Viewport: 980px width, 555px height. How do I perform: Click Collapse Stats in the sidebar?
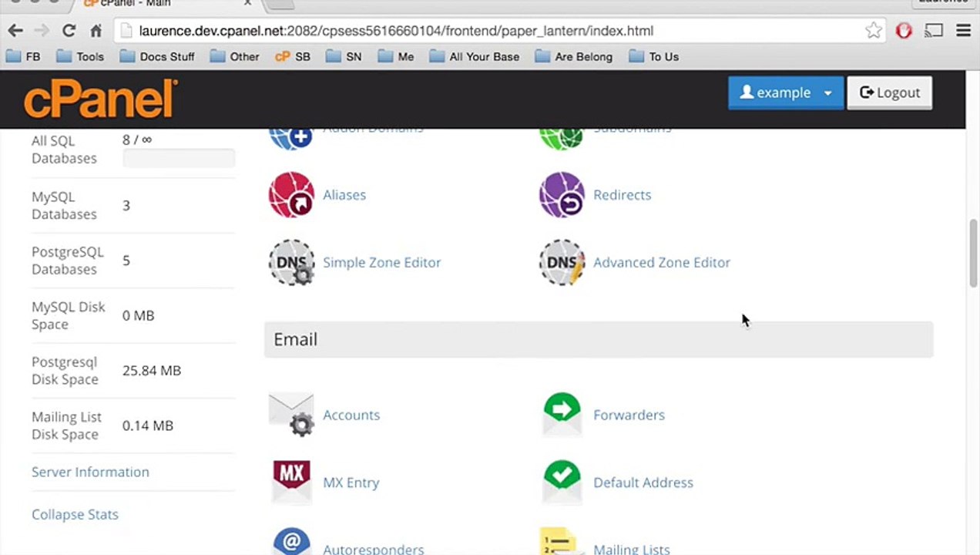click(75, 514)
